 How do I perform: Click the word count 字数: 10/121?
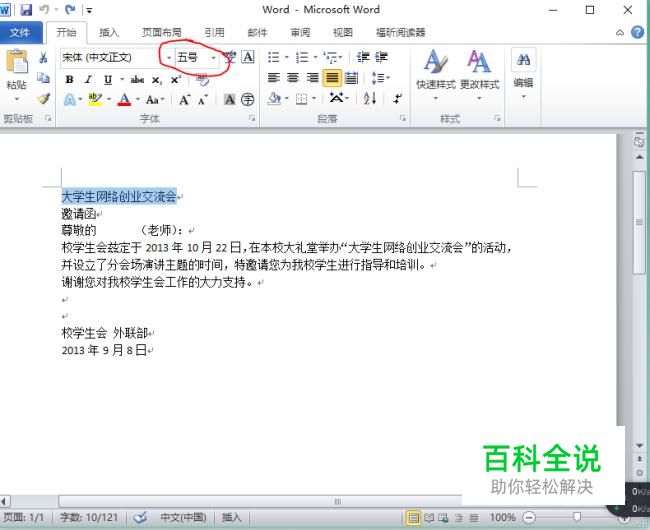click(x=89, y=517)
